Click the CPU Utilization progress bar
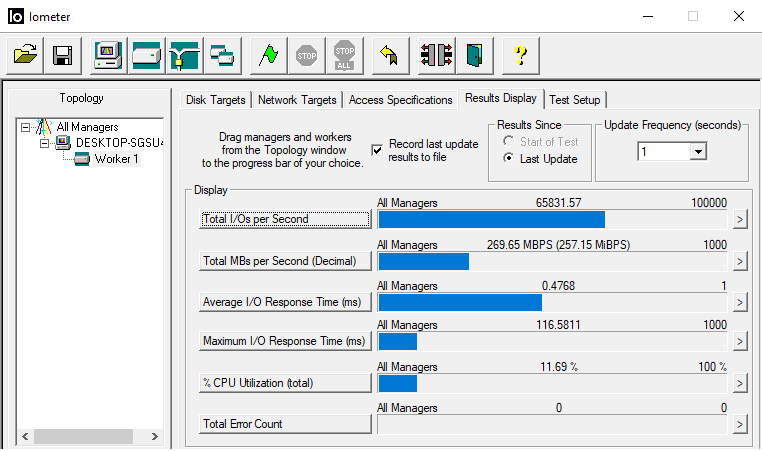This screenshot has width=762, height=451. coord(552,383)
